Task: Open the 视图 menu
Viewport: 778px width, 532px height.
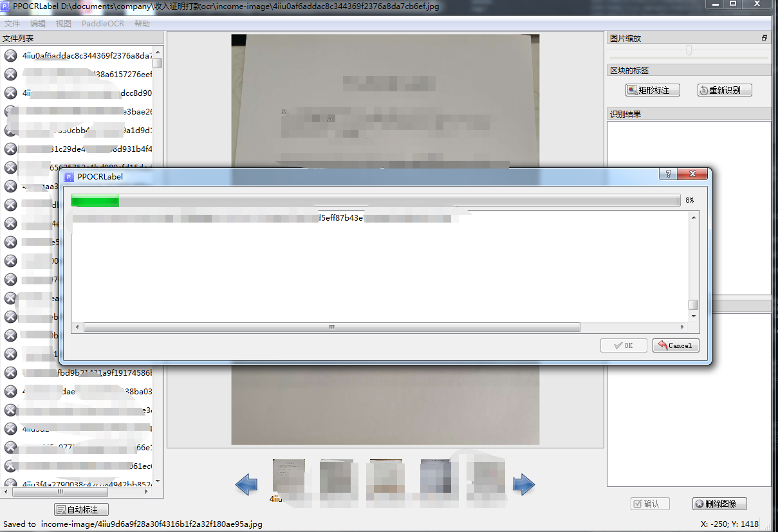Action: pyautogui.click(x=62, y=23)
